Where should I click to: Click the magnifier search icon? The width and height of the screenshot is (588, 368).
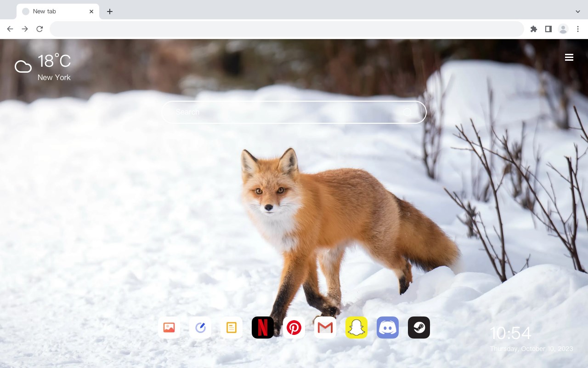407,112
